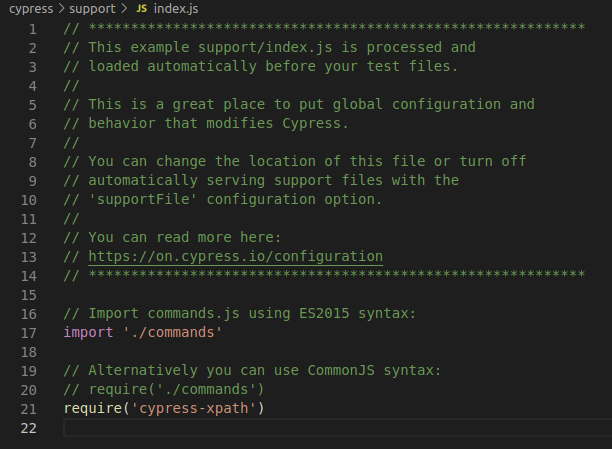The image size is (612, 449).
Task: Open the on.cypress.io/configuration link
Action: (235, 257)
